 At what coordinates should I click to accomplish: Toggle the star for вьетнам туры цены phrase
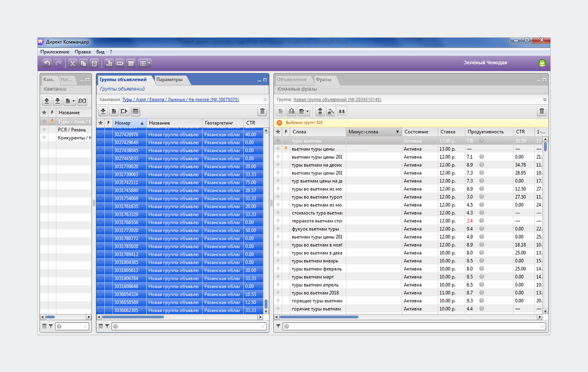tap(278, 149)
